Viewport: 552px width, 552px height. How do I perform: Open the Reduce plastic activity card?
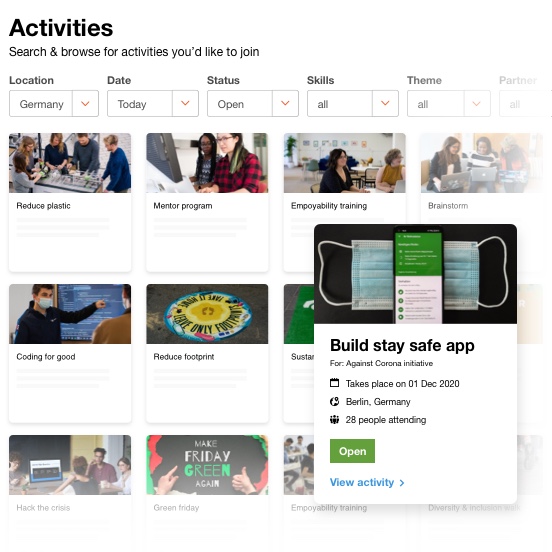click(x=70, y=202)
